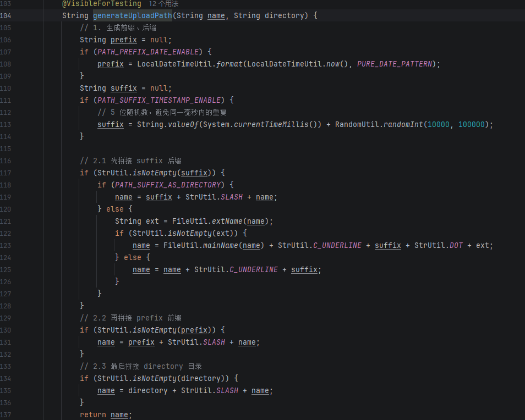
Task: Click SLASH constant on line 119
Action: (x=232, y=197)
